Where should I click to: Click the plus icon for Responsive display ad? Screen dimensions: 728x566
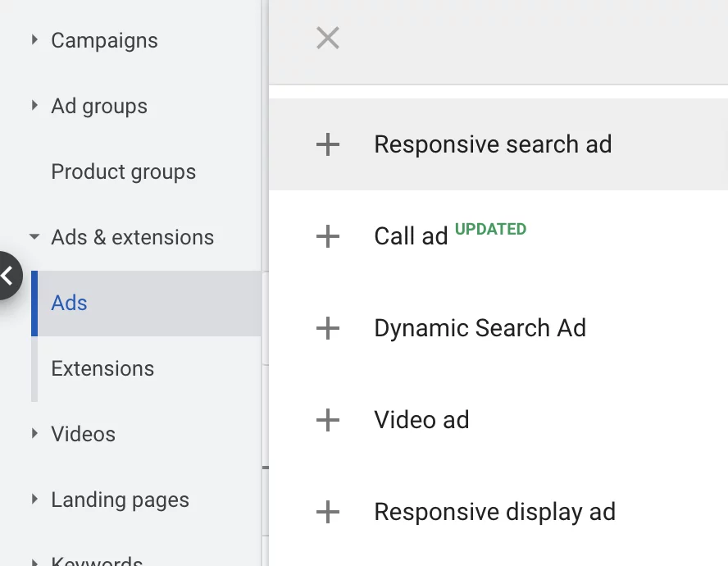[328, 512]
